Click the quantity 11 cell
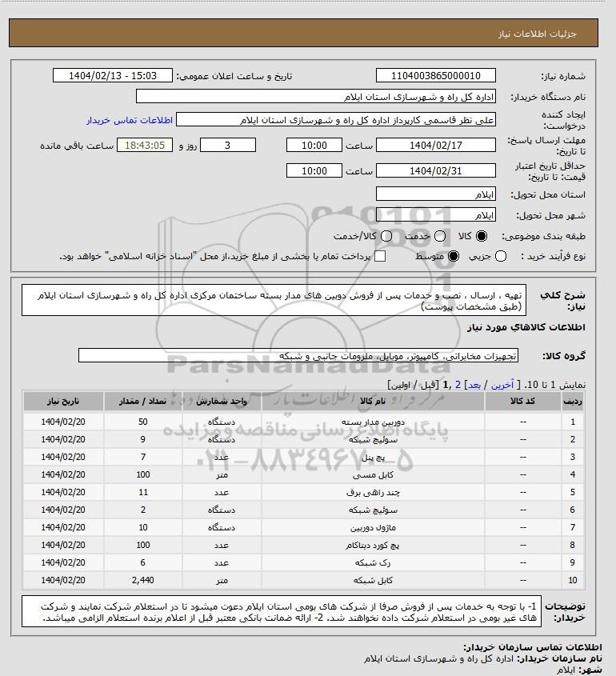Viewport: 616px width, 676px height. (x=142, y=492)
